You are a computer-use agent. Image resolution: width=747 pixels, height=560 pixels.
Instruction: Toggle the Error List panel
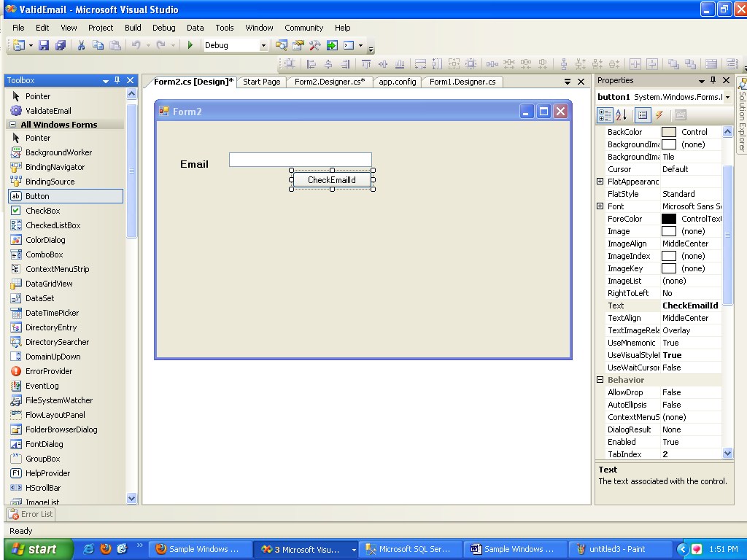click(x=30, y=514)
